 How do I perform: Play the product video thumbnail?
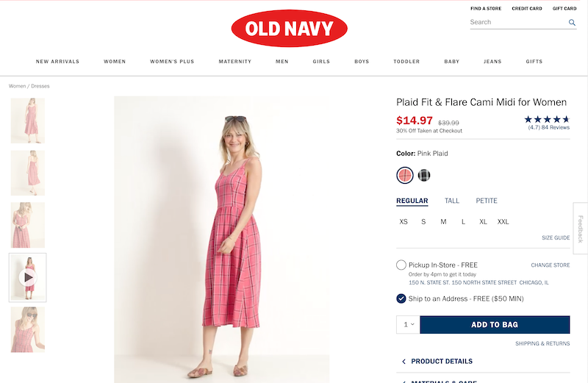pyautogui.click(x=28, y=277)
